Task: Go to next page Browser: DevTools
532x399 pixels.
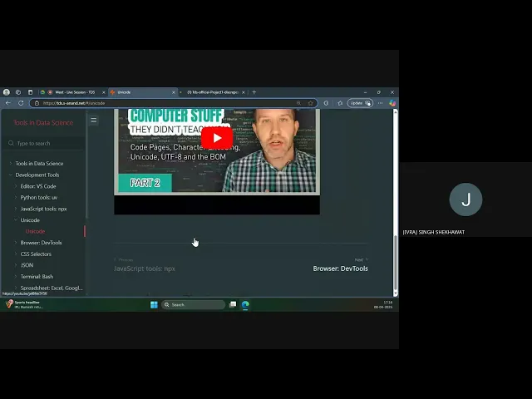Action: tap(340, 268)
